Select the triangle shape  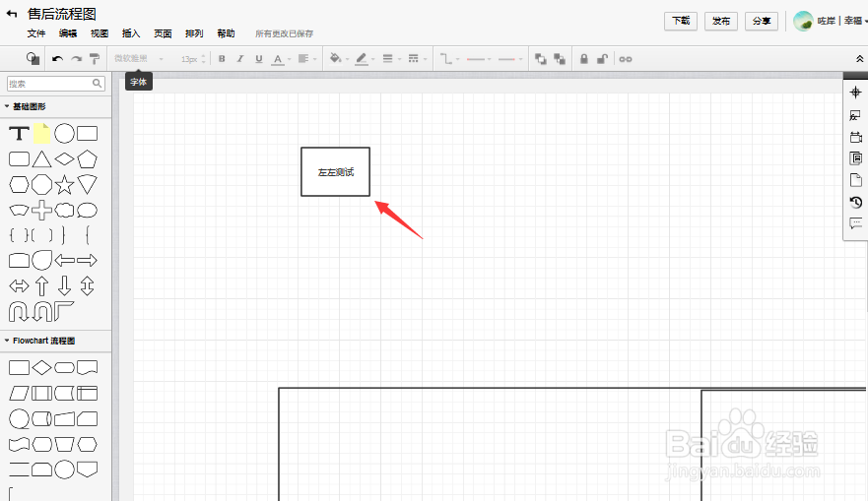41,159
